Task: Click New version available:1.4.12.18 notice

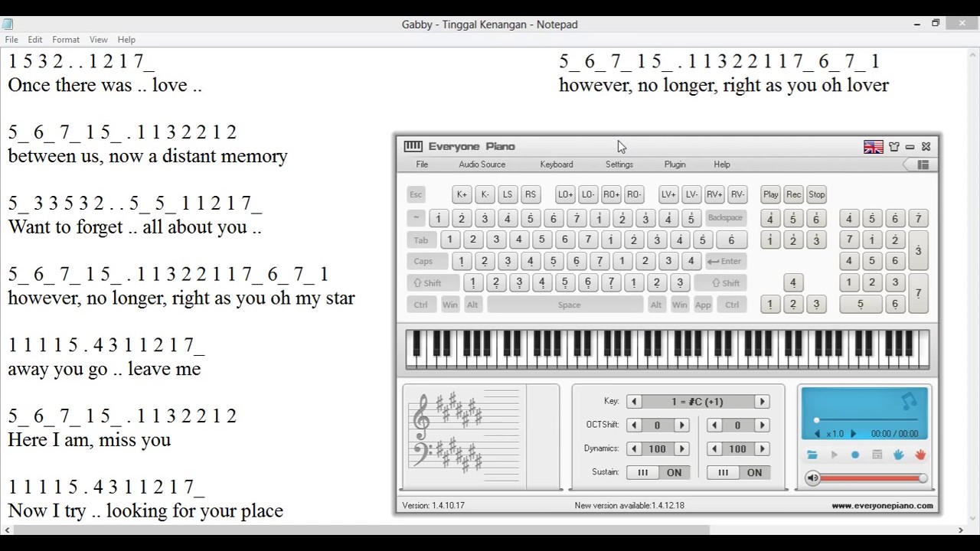Action: point(629,506)
